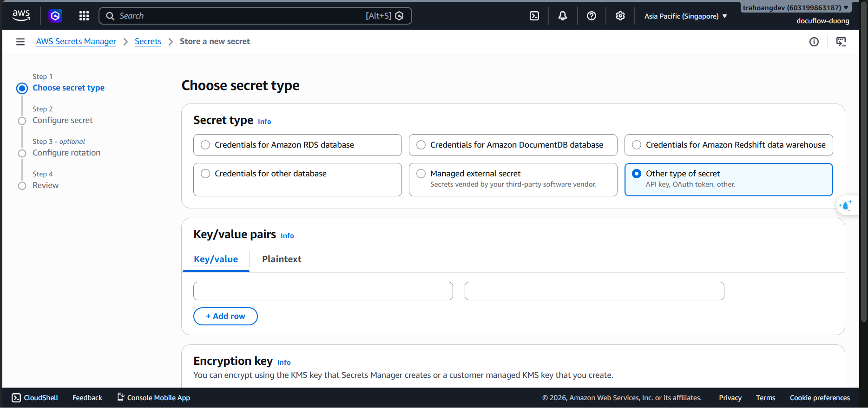Open the info panel icon
This screenshot has height=408, width=868.
(x=814, y=42)
